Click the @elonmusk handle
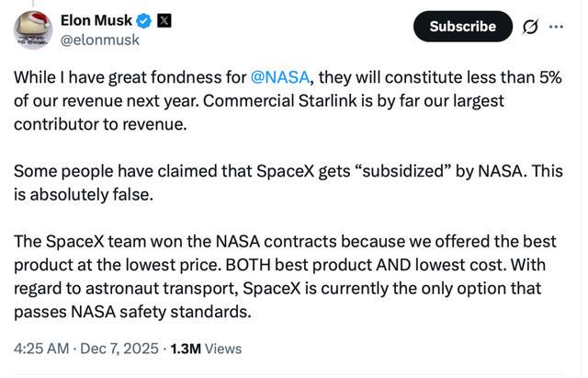588x378 pixels. click(98, 40)
